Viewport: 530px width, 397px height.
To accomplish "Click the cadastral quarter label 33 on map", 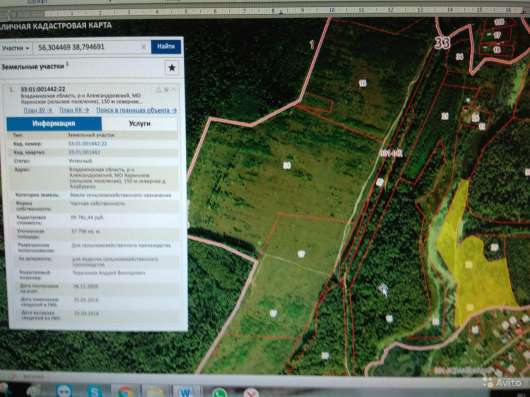I will pos(442,43).
